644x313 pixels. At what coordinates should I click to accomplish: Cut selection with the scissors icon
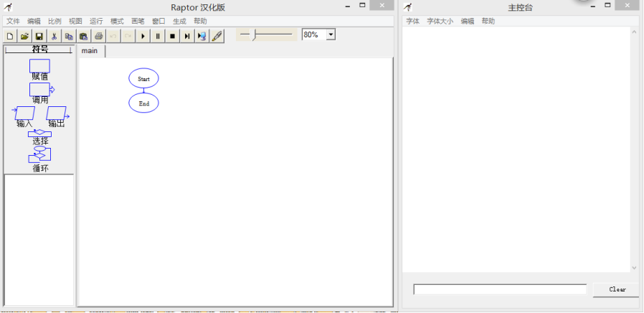(55, 36)
